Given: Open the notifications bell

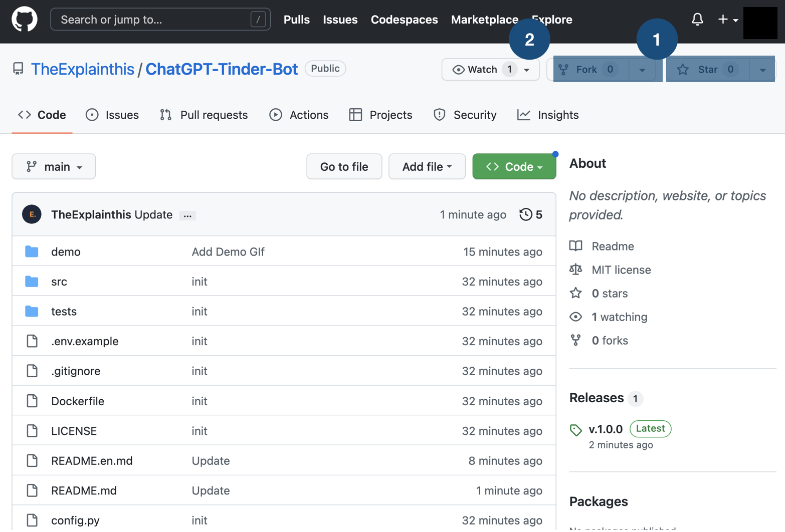Looking at the screenshot, I should [x=697, y=19].
